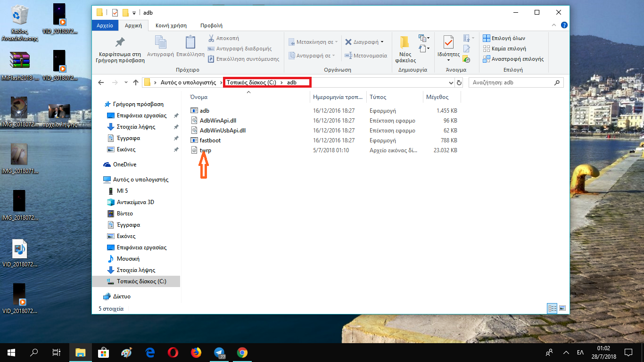Switch to details view layout button
Screen dimensions: 644x362
(x=552, y=308)
